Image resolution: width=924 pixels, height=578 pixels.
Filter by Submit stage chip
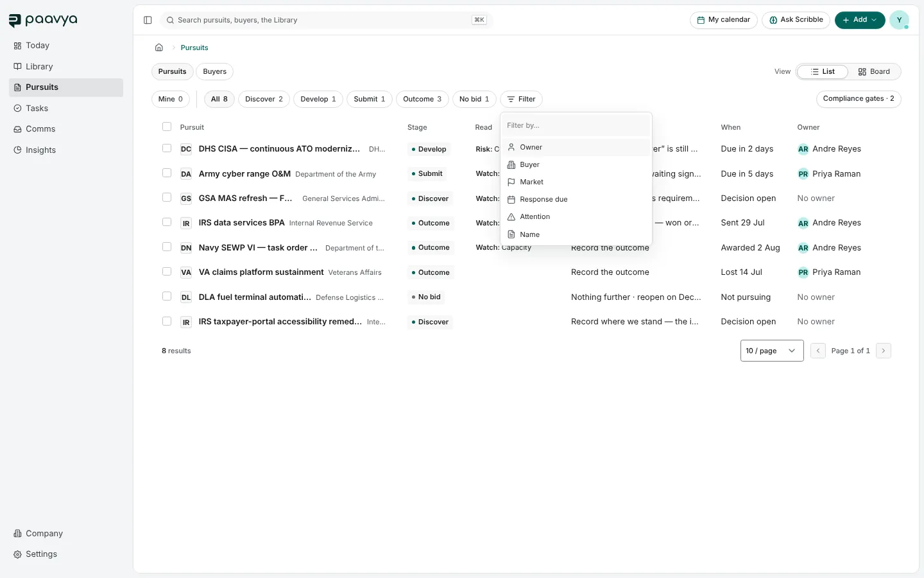coord(370,99)
